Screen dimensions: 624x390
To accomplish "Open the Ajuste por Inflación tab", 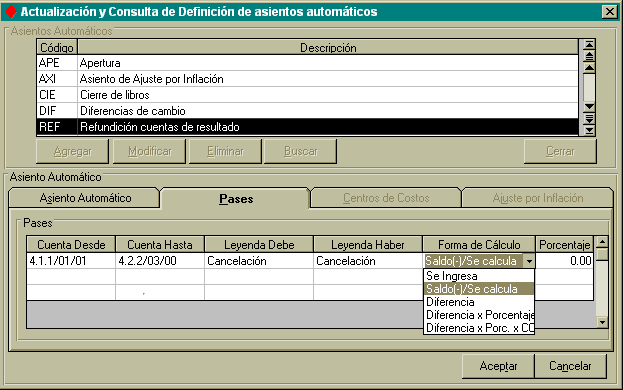I will (x=537, y=198).
